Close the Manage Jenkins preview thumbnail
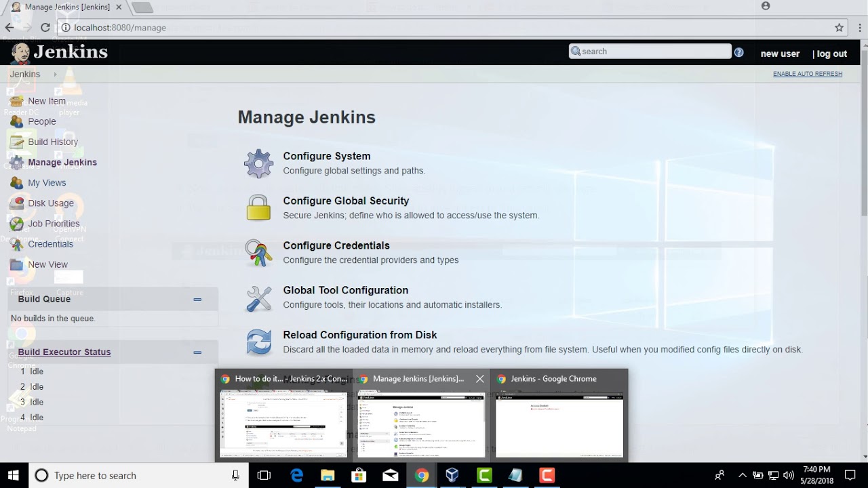This screenshot has height=488, width=868. [480, 379]
